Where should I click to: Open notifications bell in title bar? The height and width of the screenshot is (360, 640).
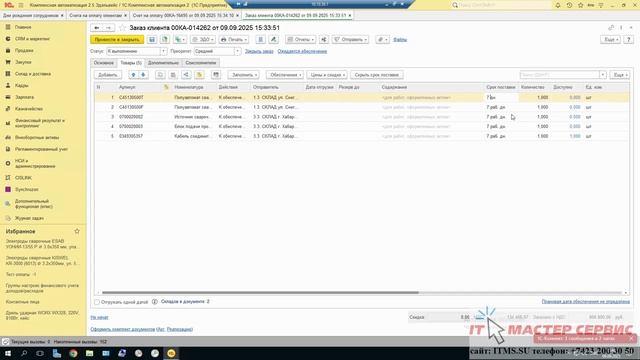coord(558,5)
